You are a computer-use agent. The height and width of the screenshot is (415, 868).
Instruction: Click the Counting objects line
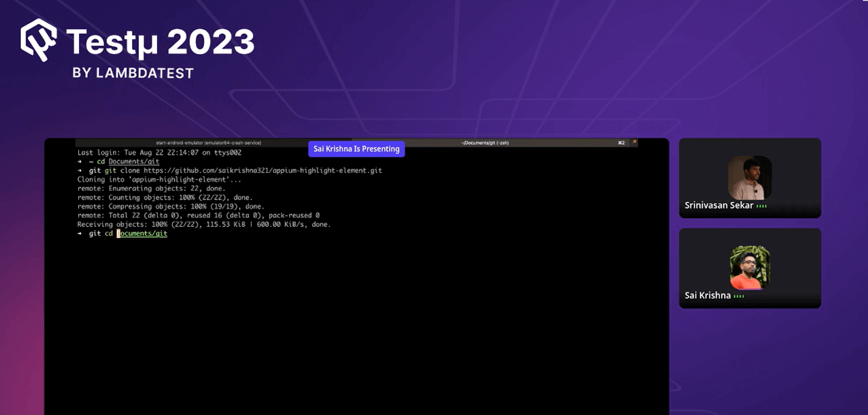click(165, 197)
